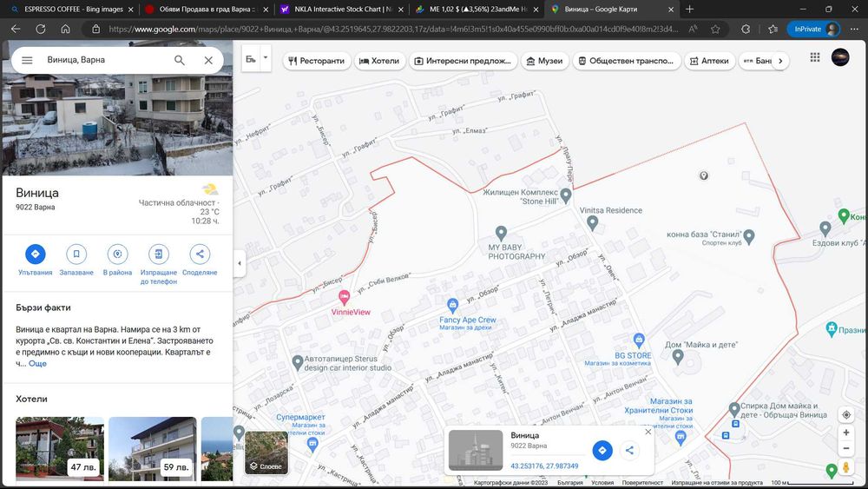Image resolution: width=868 pixels, height=489 pixels.
Task: Send to phone icon in panel
Action: pos(158,254)
